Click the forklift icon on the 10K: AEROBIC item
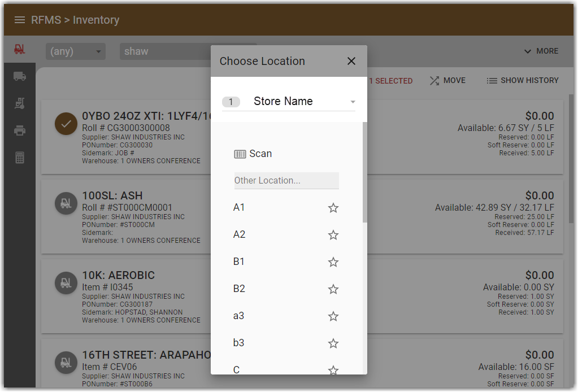 click(66, 283)
